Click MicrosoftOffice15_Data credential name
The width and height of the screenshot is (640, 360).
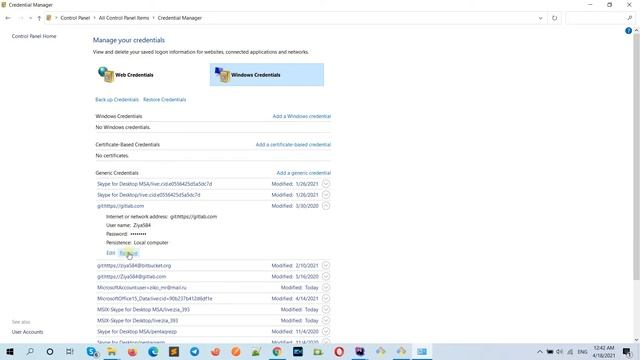pos(155,299)
